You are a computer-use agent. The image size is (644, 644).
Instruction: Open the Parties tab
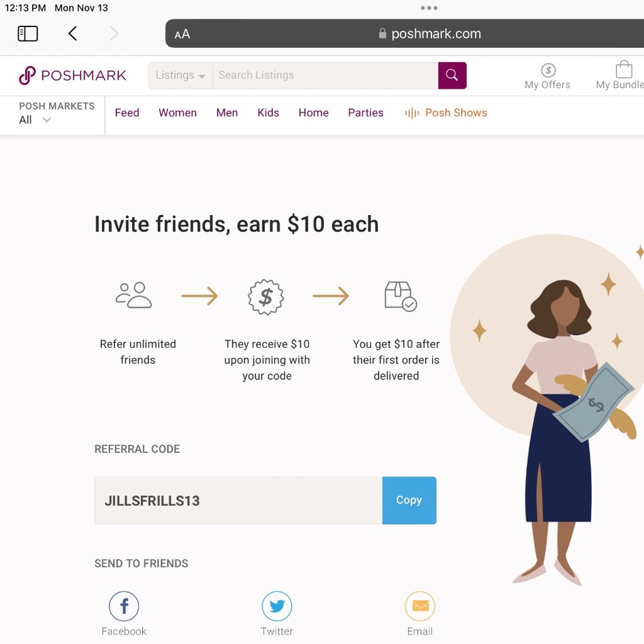(x=366, y=113)
